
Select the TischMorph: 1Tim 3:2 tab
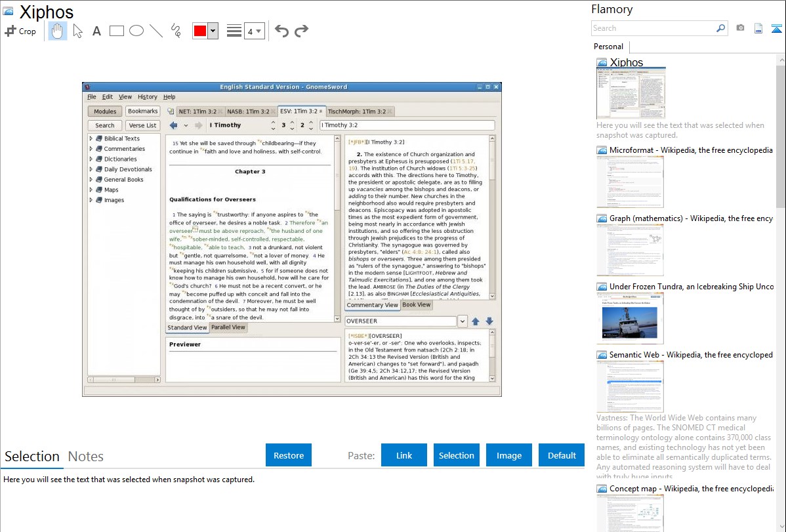coord(360,112)
